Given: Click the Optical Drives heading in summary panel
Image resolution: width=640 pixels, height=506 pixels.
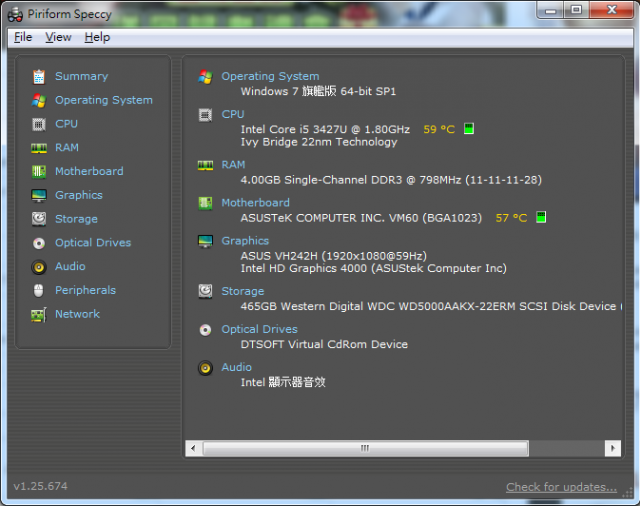Looking at the screenshot, I should (259, 329).
